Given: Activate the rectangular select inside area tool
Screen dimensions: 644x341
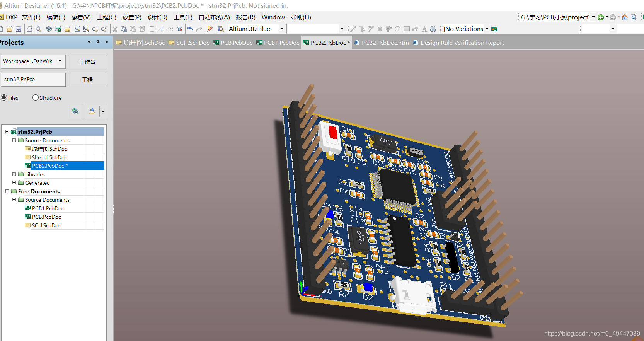Looking at the screenshot, I should [153, 29].
